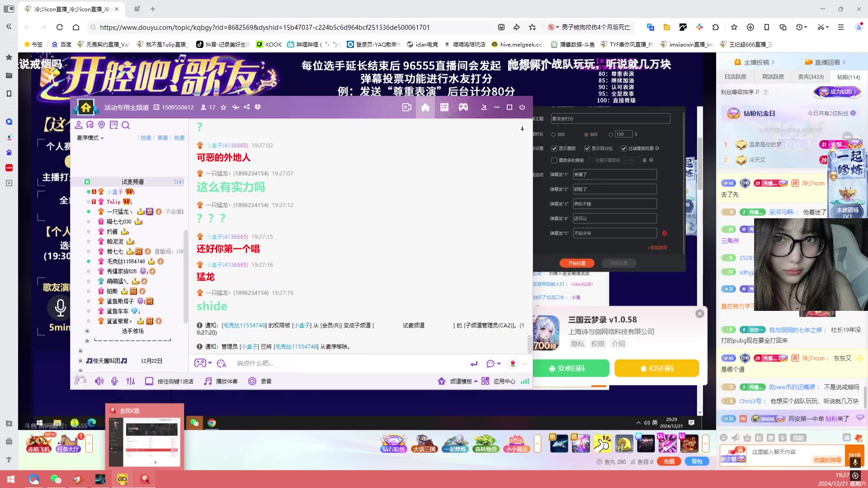Toggle the 显示票数 checkbox
The width and height of the screenshot is (868, 488).
click(554, 148)
